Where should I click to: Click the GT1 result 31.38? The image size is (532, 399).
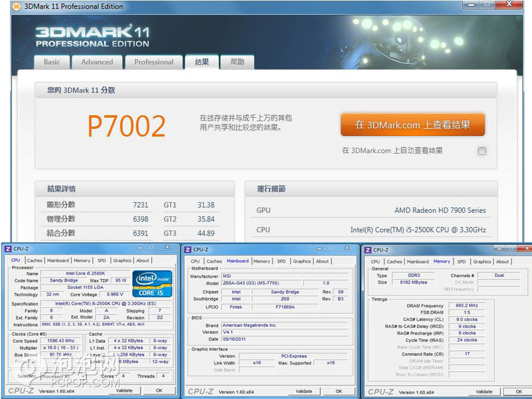coord(206,205)
